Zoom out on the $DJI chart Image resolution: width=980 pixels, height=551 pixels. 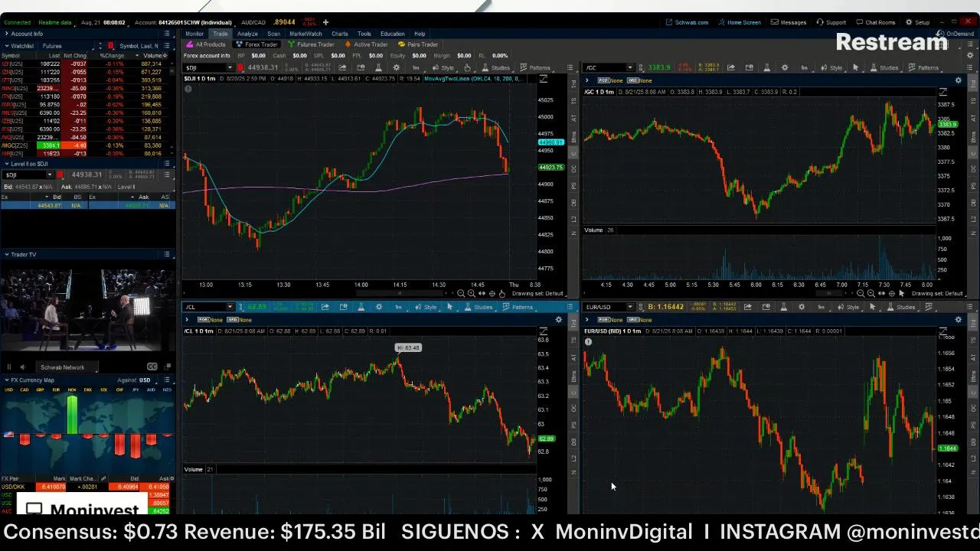(461, 293)
